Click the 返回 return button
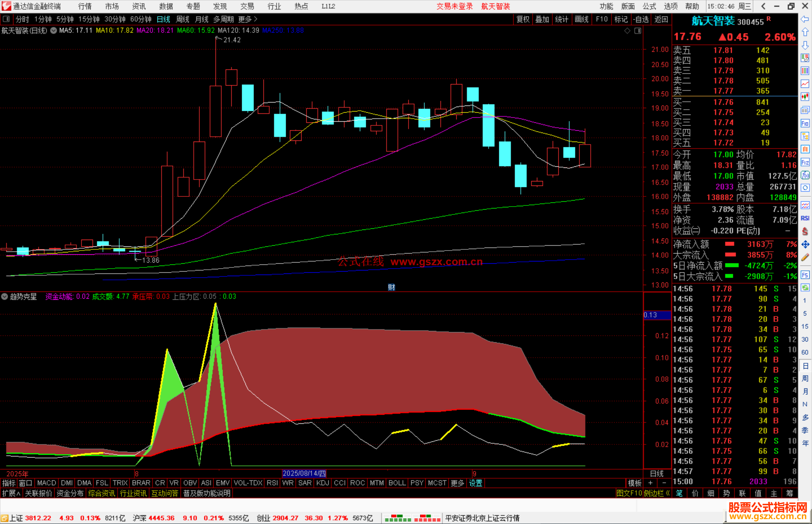This screenshot has width=812, height=524. point(661,19)
